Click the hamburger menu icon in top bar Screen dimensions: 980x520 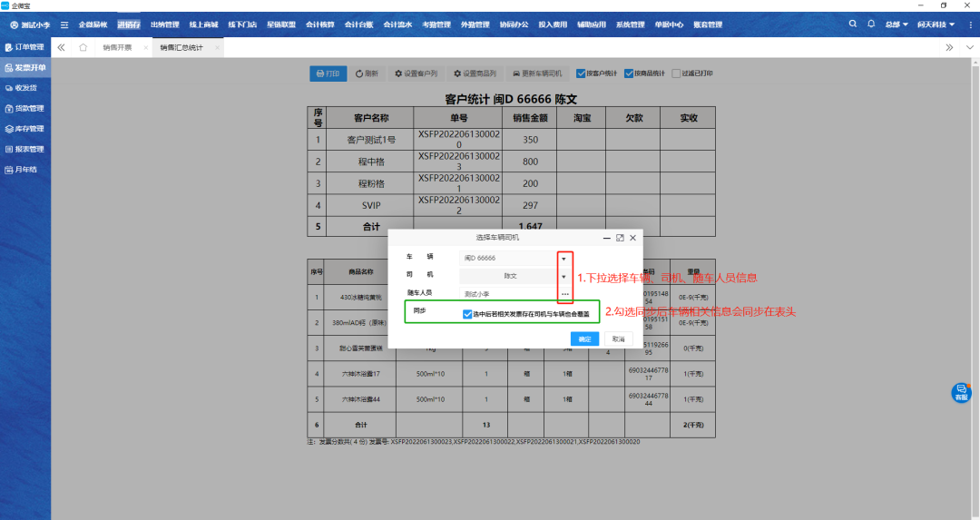64,25
